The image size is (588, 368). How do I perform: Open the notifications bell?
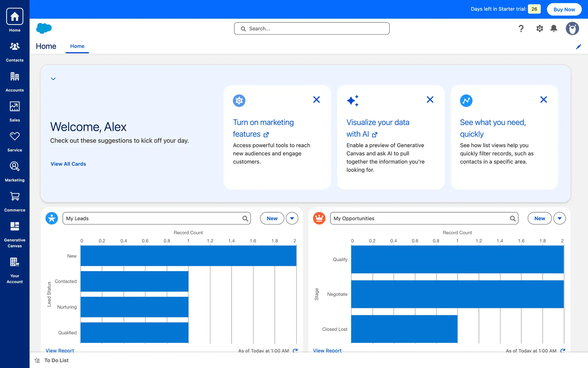[x=554, y=29]
